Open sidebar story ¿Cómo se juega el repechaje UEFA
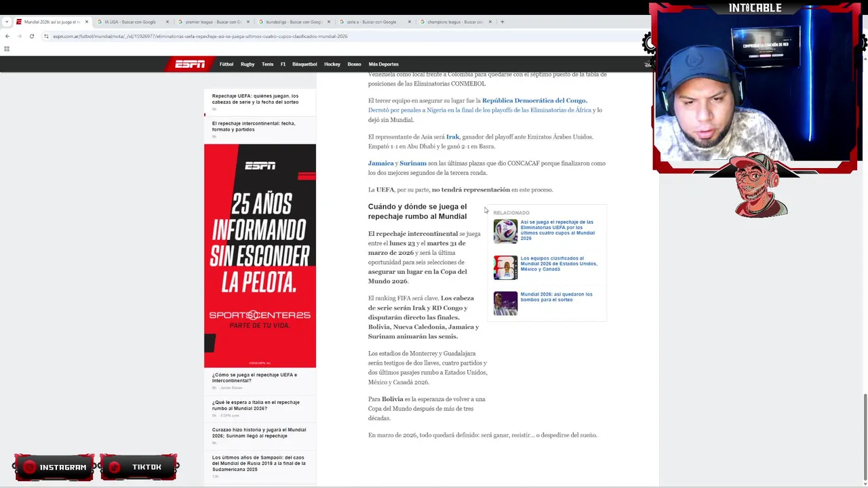The width and height of the screenshot is (868, 488). (254, 378)
